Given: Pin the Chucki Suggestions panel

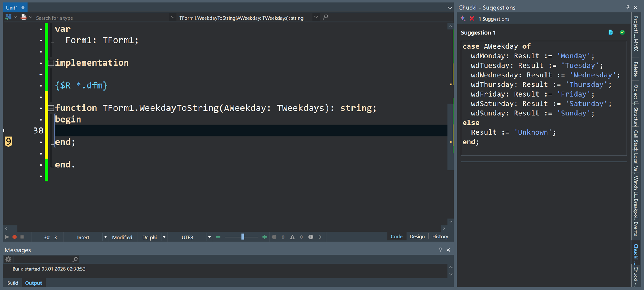Looking at the screenshot, I should point(628,8).
